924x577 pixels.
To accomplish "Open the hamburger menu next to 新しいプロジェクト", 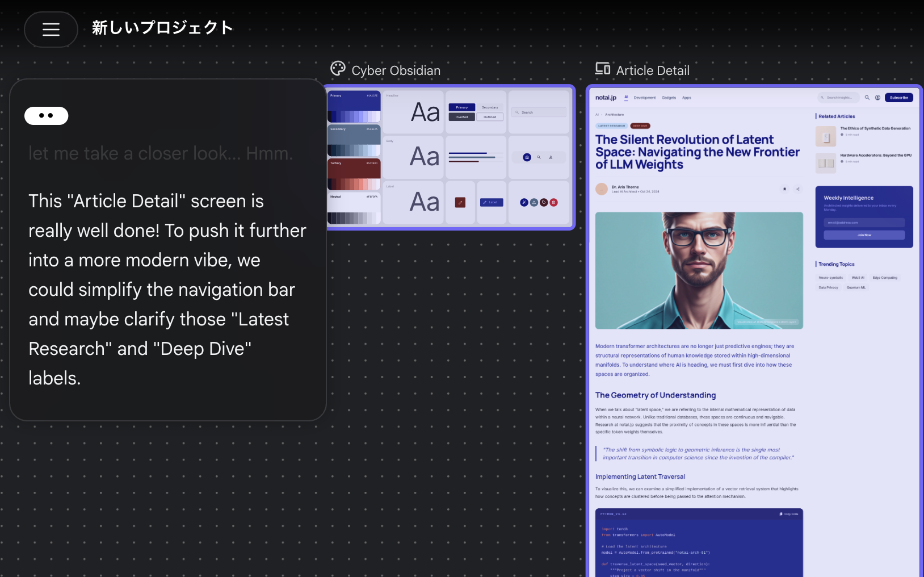I will (x=51, y=29).
